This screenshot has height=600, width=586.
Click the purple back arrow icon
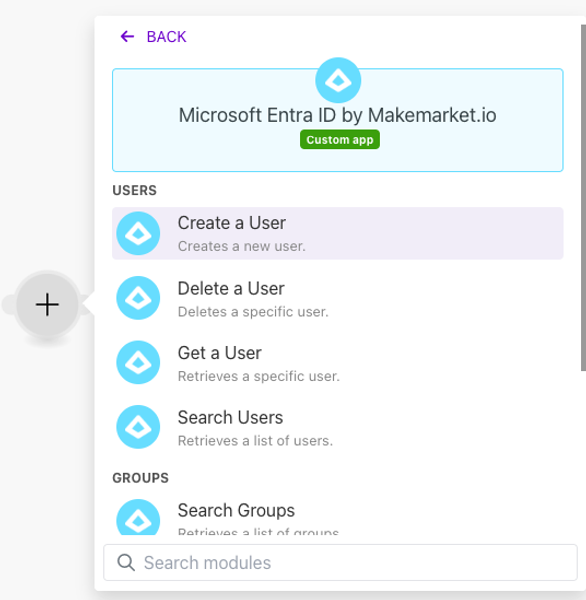tap(127, 37)
